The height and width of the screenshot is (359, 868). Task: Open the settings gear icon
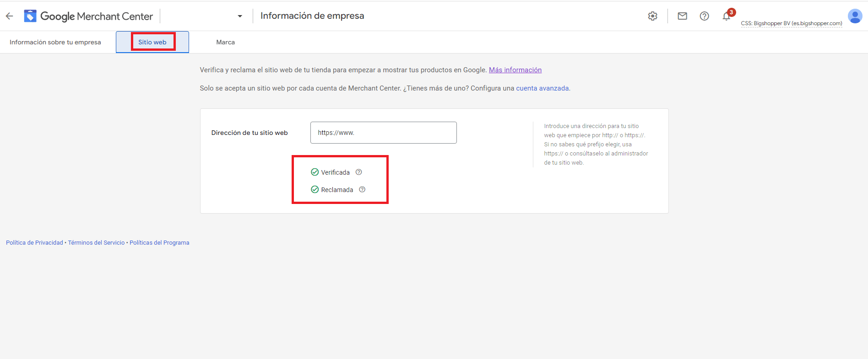click(652, 16)
